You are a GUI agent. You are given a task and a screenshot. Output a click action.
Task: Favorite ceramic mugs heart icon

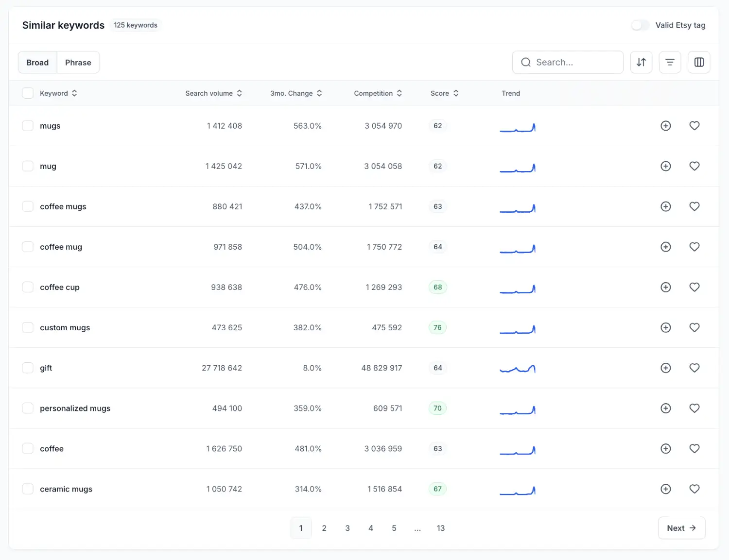point(694,489)
